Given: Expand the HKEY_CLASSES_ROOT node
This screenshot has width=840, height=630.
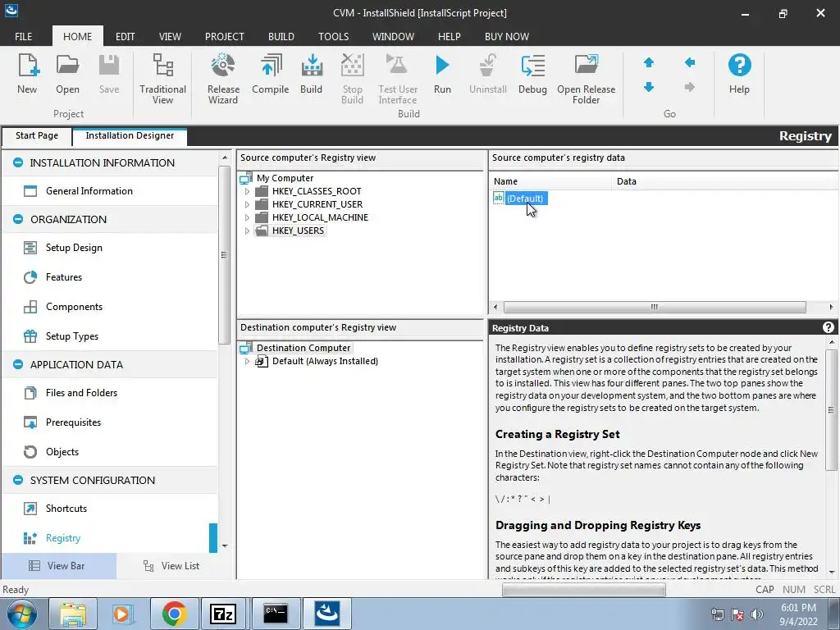Looking at the screenshot, I should [247, 191].
